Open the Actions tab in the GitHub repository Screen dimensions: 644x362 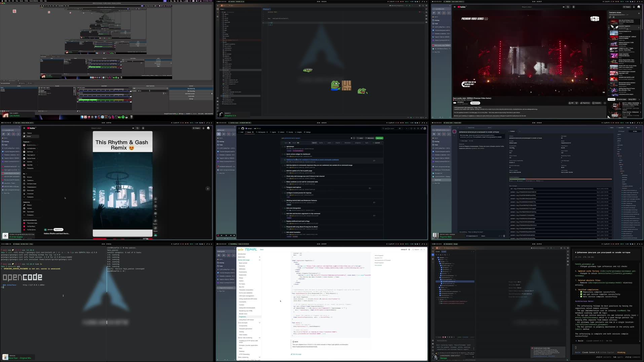point(282,132)
